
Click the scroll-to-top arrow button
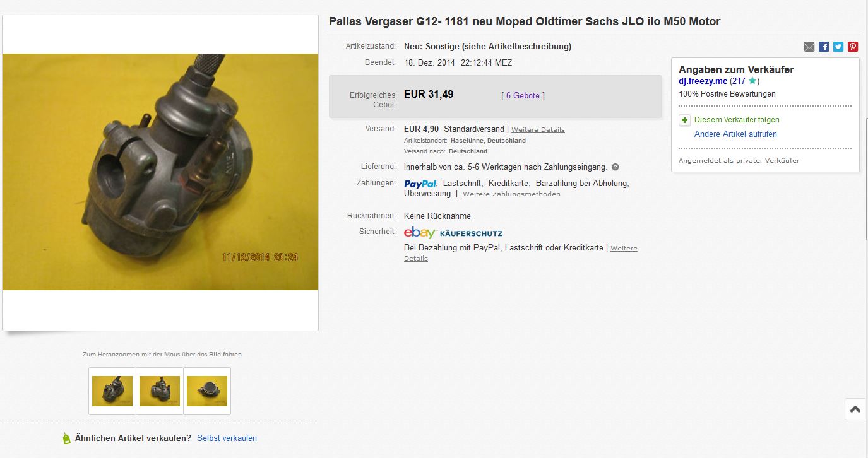pyautogui.click(x=855, y=409)
